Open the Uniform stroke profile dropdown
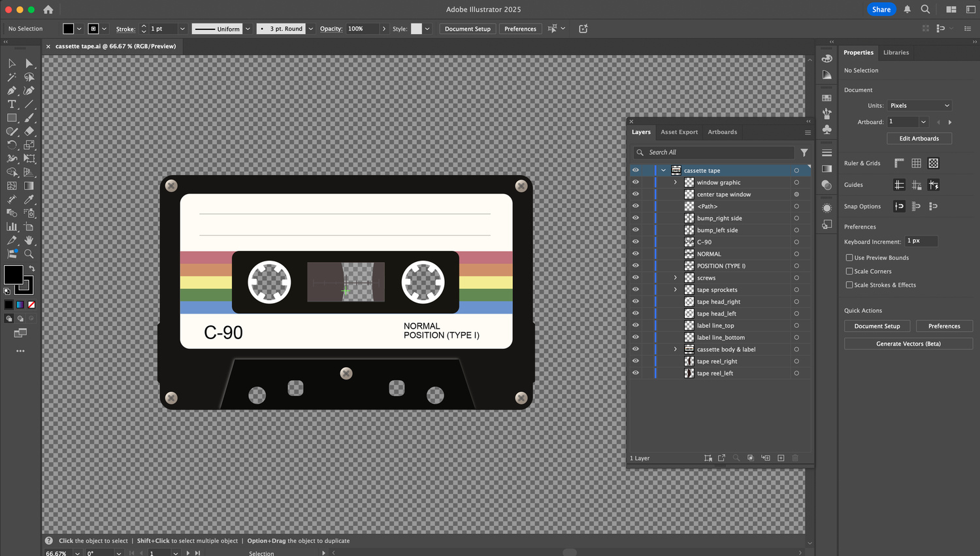The height and width of the screenshot is (556, 980). click(x=248, y=29)
